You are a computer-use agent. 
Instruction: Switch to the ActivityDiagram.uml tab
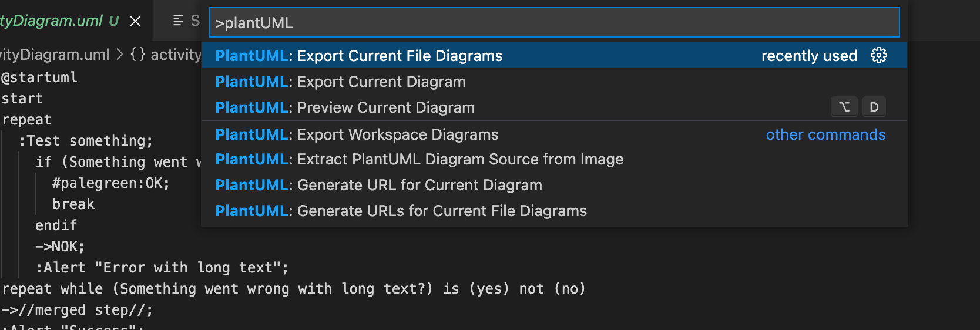53,21
